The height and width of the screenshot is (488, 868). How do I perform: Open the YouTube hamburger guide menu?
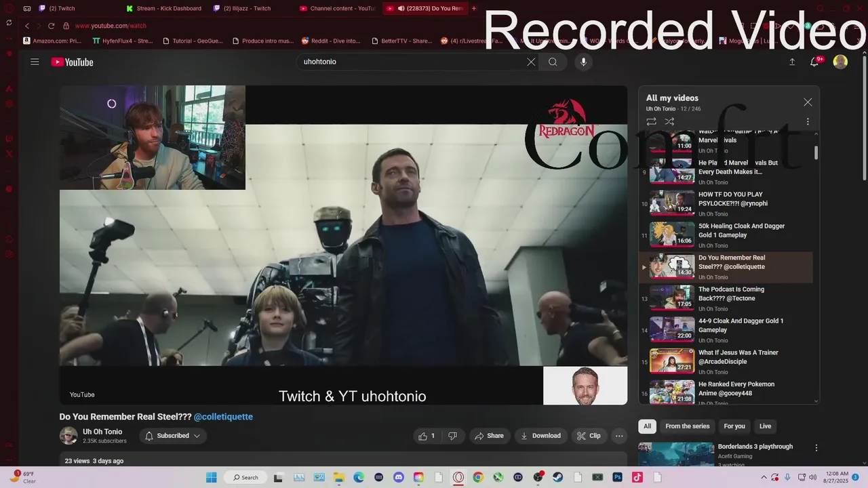[x=35, y=62]
